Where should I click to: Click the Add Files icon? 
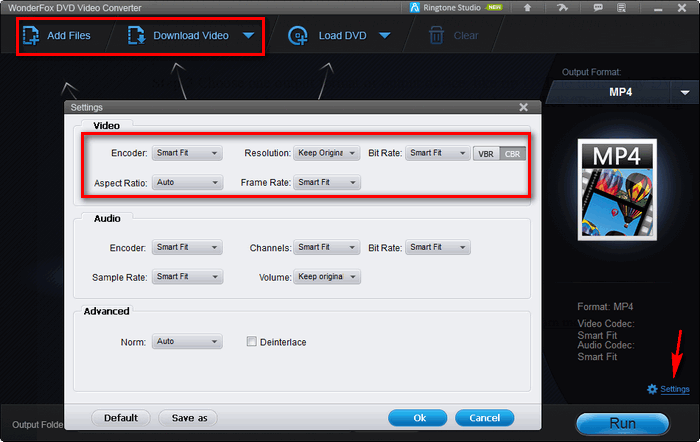click(x=31, y=36)
